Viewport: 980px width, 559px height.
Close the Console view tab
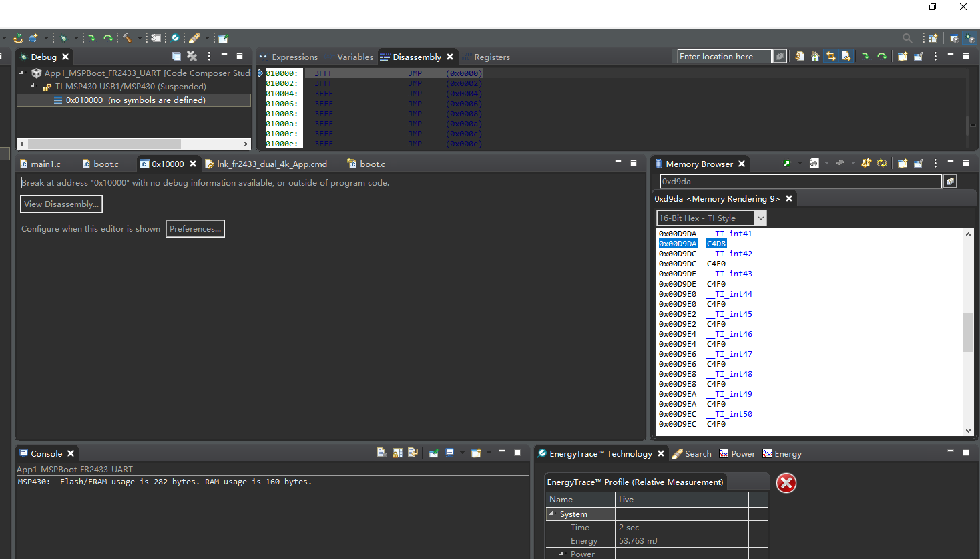[x=71, y=454]
